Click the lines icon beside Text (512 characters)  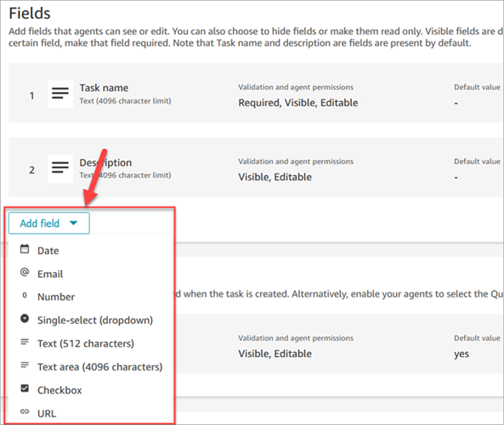click(x=25, y=342)
